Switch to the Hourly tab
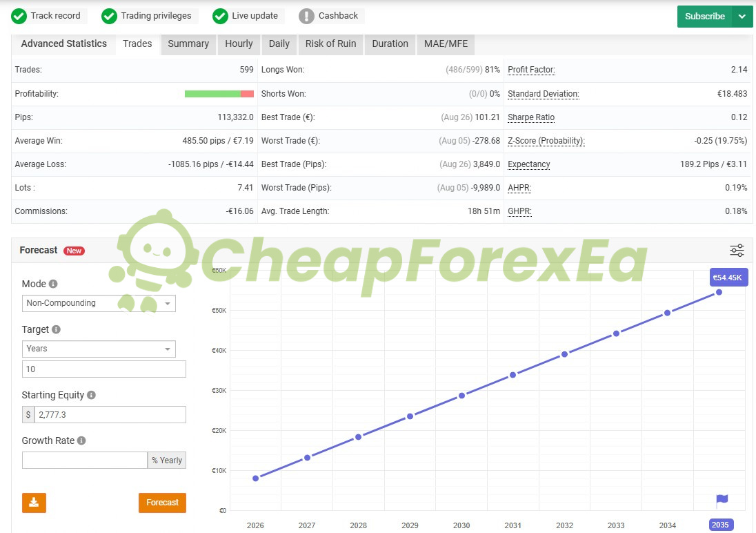Screen dimensions: 756x533 click(239, 44)
